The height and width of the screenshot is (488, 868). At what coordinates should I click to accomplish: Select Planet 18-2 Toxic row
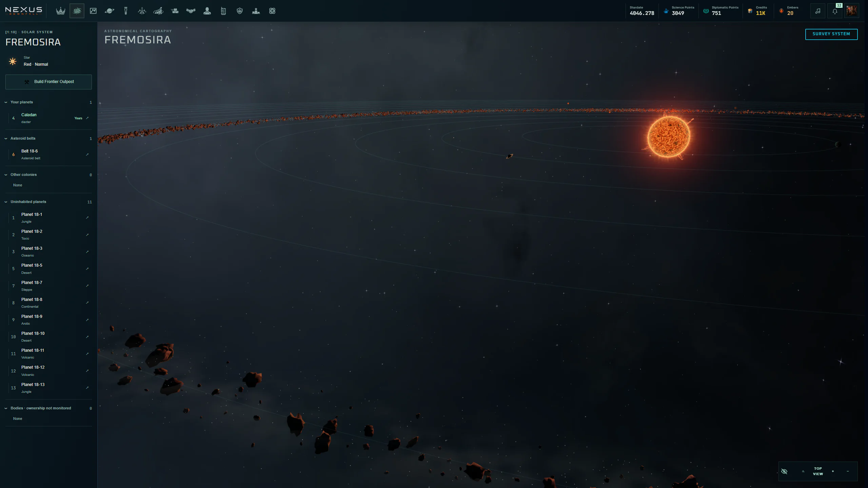pos(48,235)
